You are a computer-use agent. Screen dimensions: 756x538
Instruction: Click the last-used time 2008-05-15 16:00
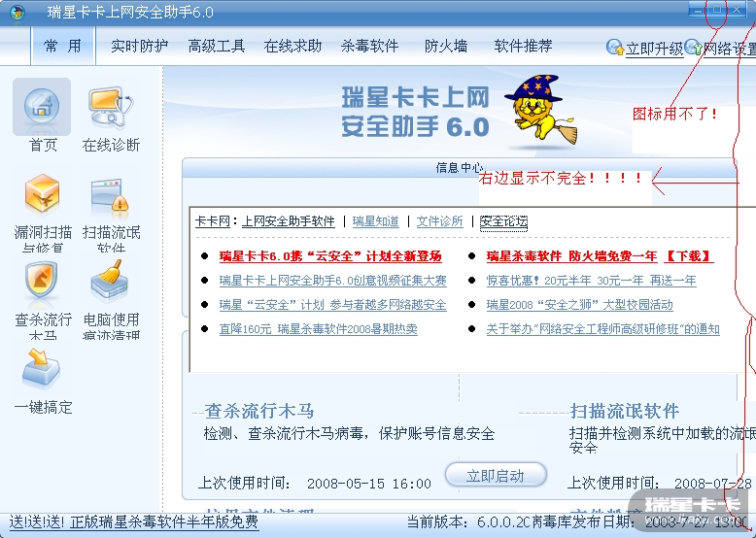369,483
